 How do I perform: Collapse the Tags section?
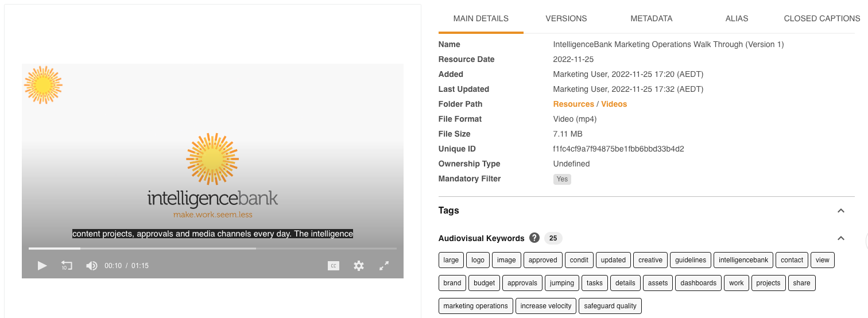click(841, 211)
